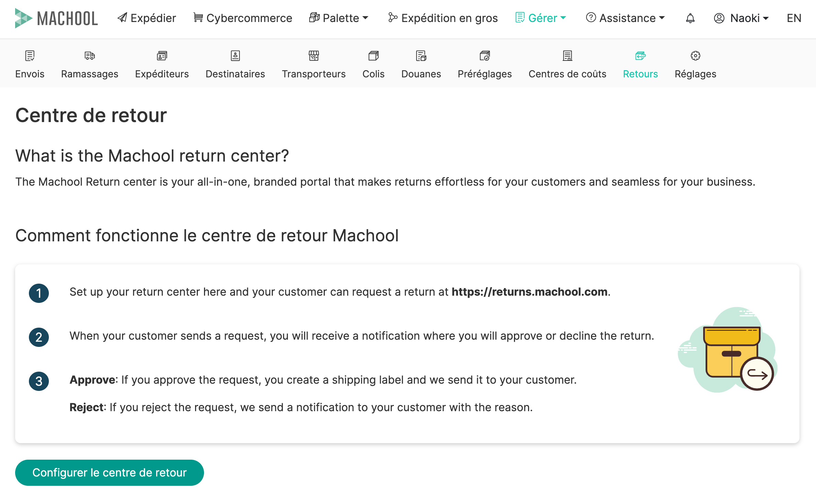Select the Expéditeurs icon

click(162, 56)
